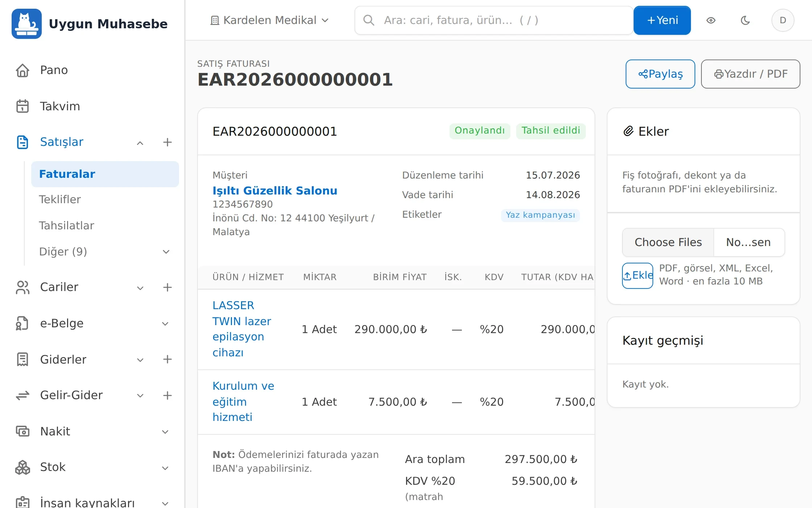Expand the Nakit section chevron

point(165,432)
